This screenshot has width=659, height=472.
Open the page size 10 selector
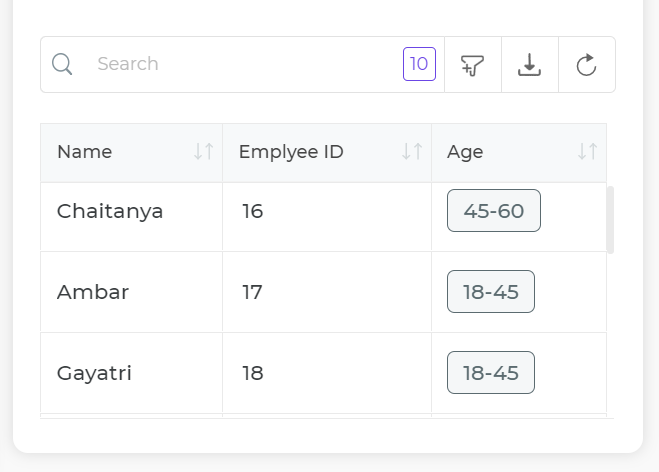(x=419, y=65)
